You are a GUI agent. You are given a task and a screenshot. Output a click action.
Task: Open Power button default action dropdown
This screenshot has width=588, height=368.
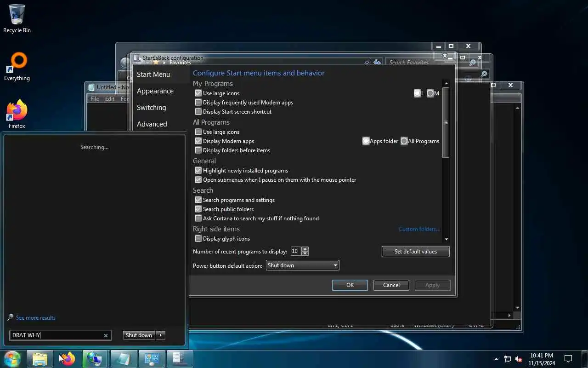coord(303,265)
